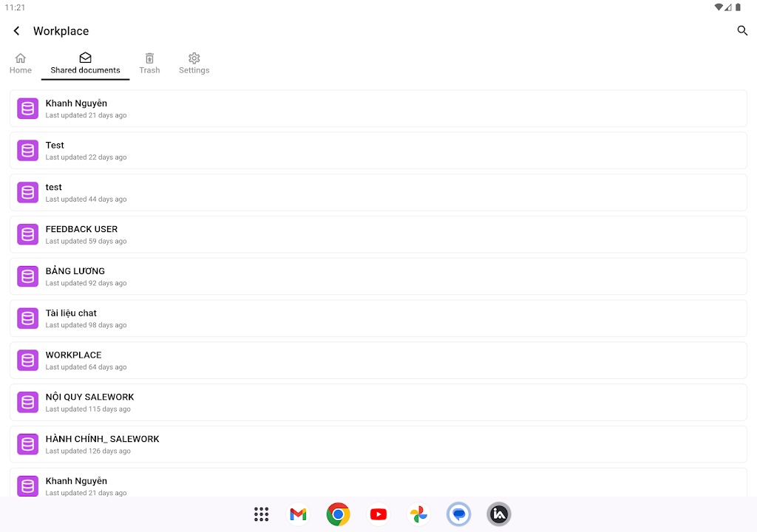Click the purple icon next to BẢNG LƯƠNG

coord(28,276)
